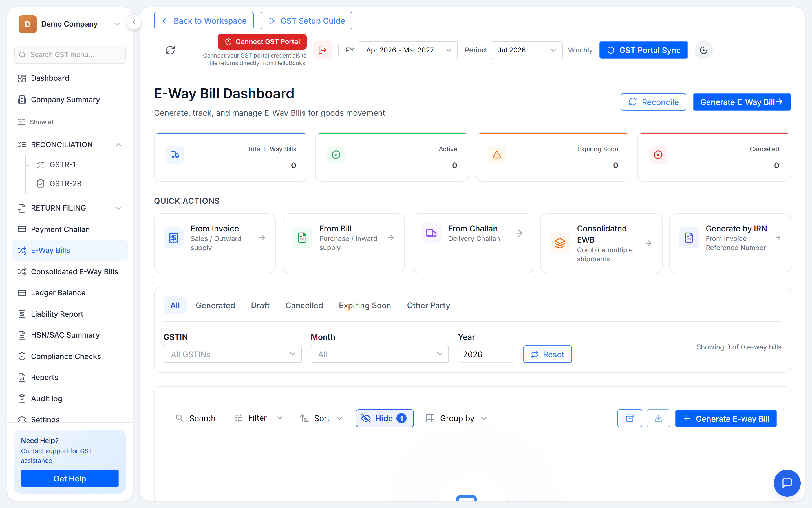The height and width of the screenshot is (508, 812).
Task: Switch to the All tab
Action: [175, 305]
